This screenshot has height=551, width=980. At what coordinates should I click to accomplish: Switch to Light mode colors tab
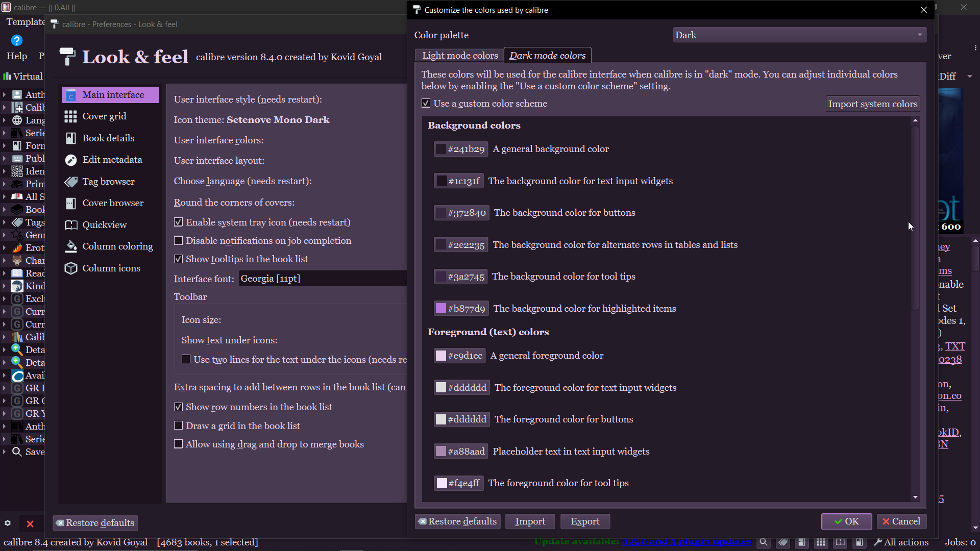click(459, 56)
